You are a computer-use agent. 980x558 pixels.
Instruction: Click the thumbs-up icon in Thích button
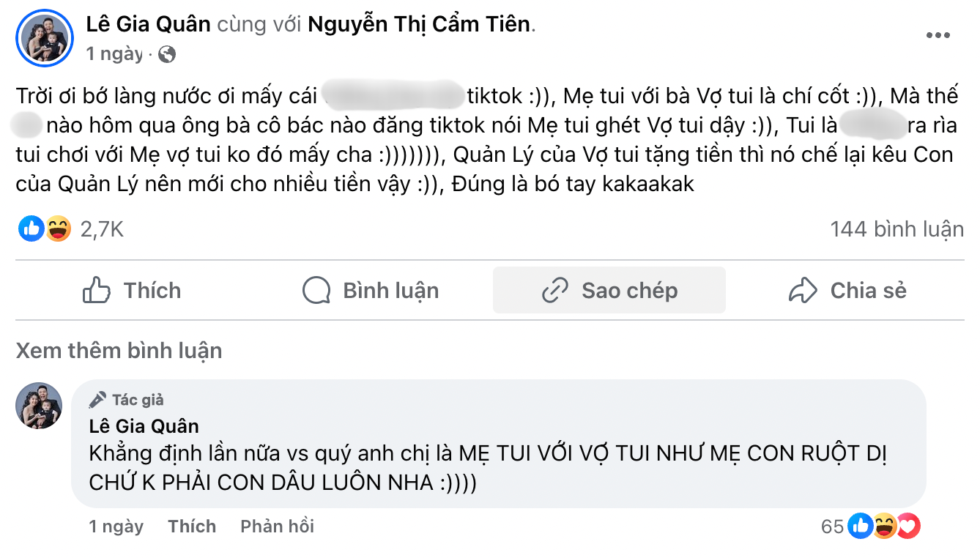97,291
